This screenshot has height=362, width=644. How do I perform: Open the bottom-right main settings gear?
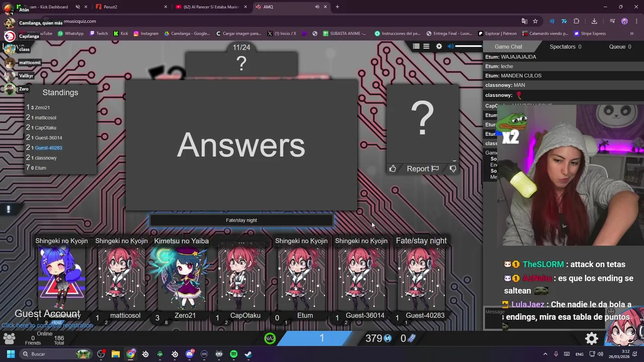coord(592,338)
